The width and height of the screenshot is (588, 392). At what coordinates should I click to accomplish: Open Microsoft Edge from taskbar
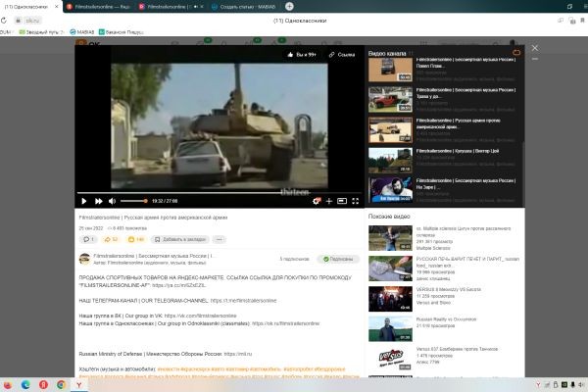[x=25, y=385]
